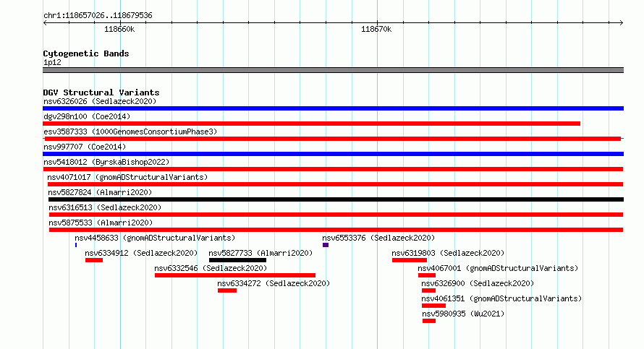This screenshot has width=644, height=349.
Task: Select the red bar of nsv5418012
Action: click(x=333, y=169)
